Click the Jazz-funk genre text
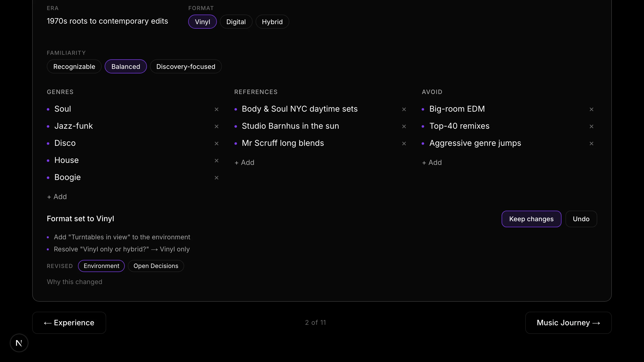The image size is (644, 362). pos(73,126)
